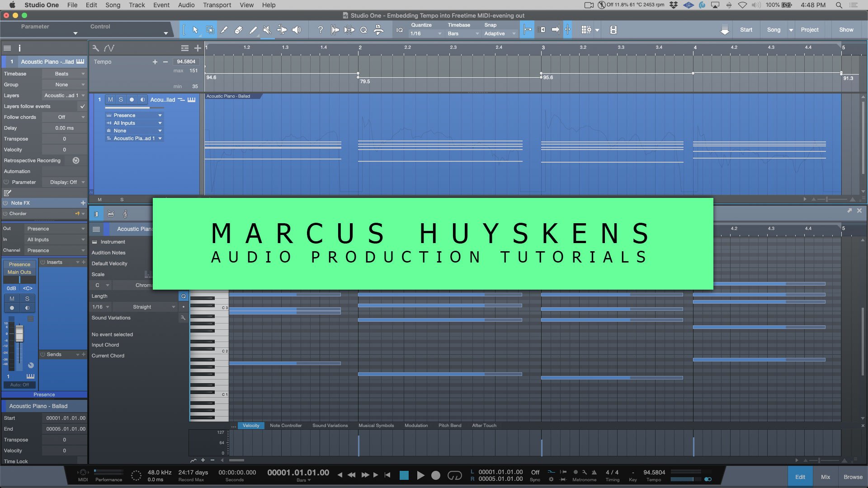
Task: Open score view treble clef icon
Action: 125,214
